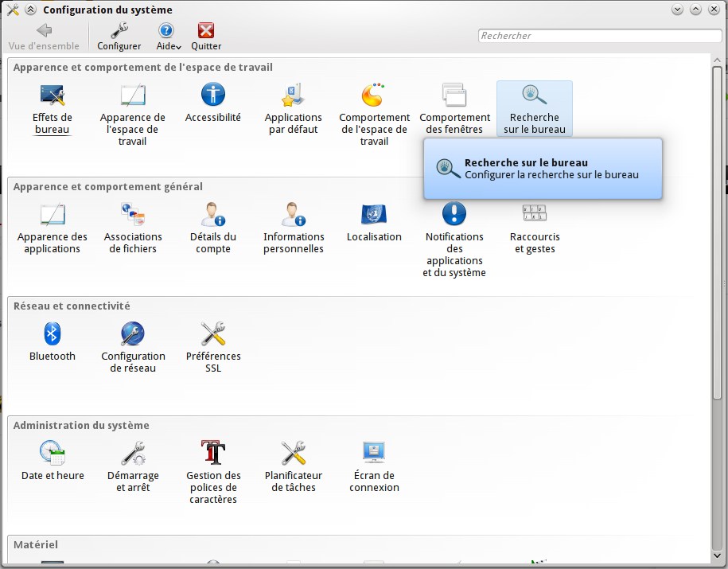This screenshot has height=569, width=728.
Task: Open the Aide dropdown menu
Action: (x=168, y=37)
